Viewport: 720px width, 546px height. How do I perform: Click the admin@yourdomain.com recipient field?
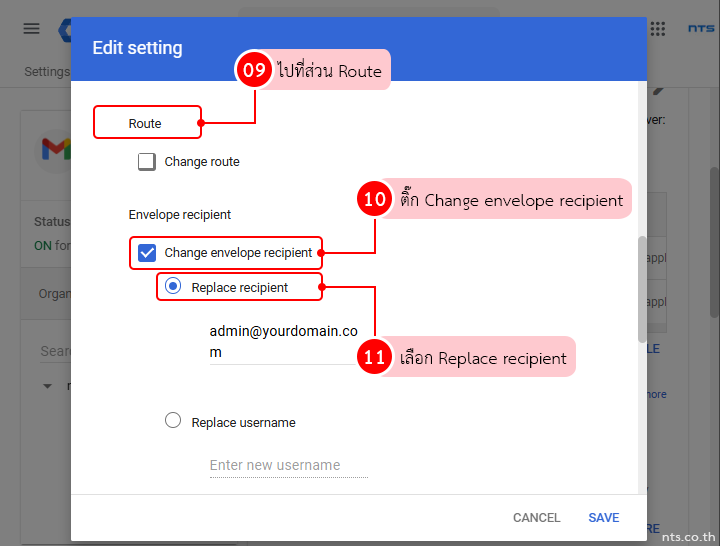coord(284,342)
